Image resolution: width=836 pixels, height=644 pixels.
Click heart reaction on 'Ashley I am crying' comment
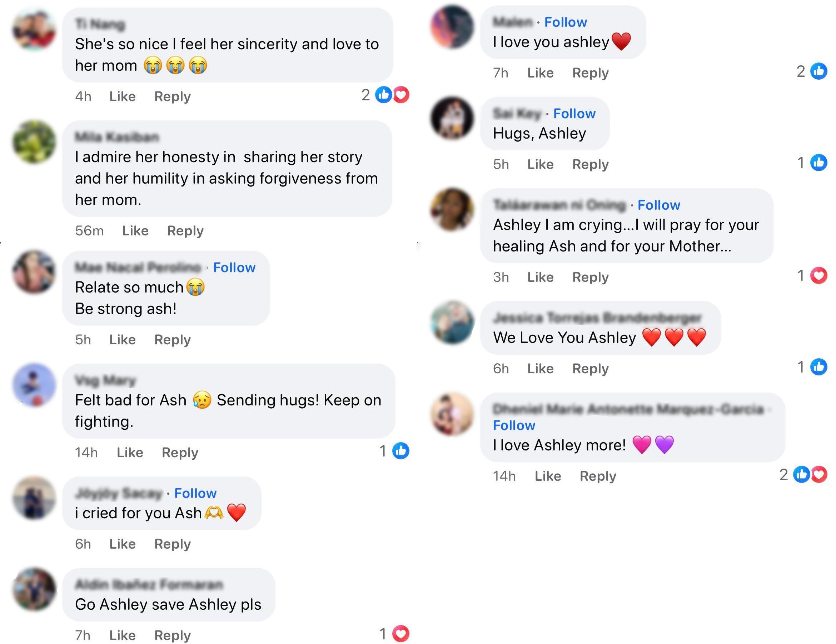click(x=819, y=275)
